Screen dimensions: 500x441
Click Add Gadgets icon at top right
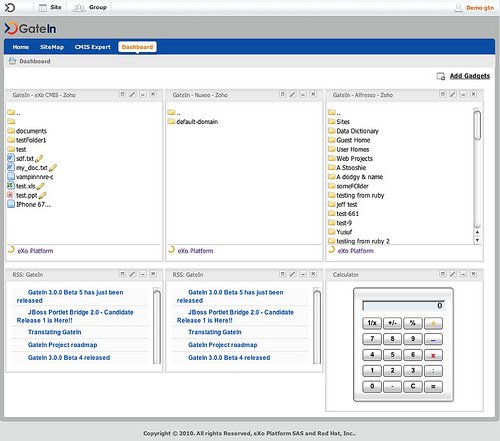(x=441, y=76)
